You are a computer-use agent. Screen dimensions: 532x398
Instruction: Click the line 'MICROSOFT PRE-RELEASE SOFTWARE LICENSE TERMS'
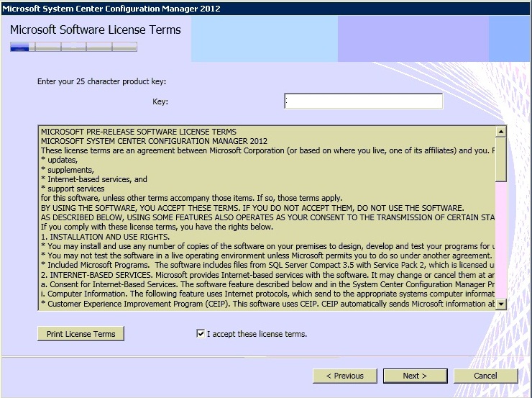click(139, 132)
